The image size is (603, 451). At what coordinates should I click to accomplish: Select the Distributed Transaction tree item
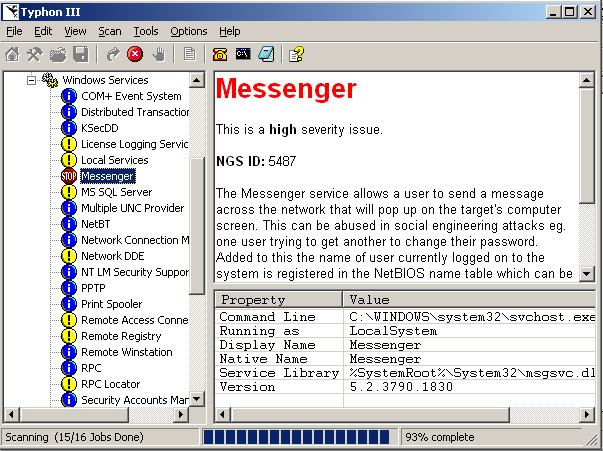tap(135, 112)
